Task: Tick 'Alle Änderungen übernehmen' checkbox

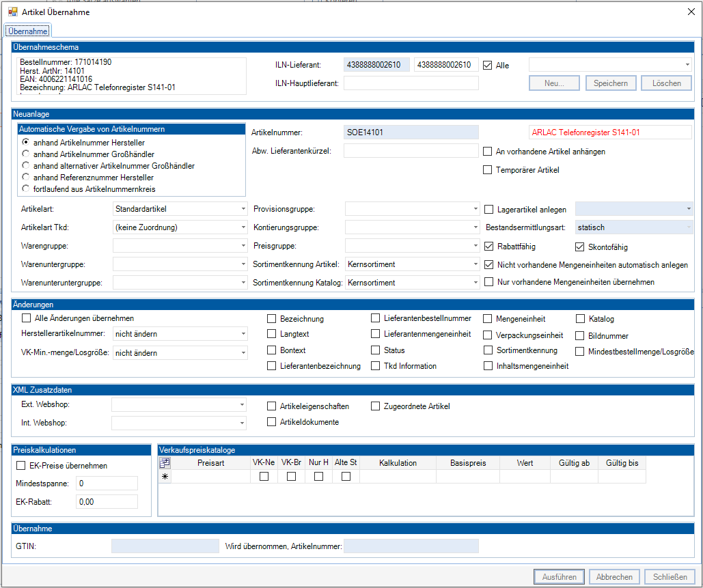Action: pos(27,318)
